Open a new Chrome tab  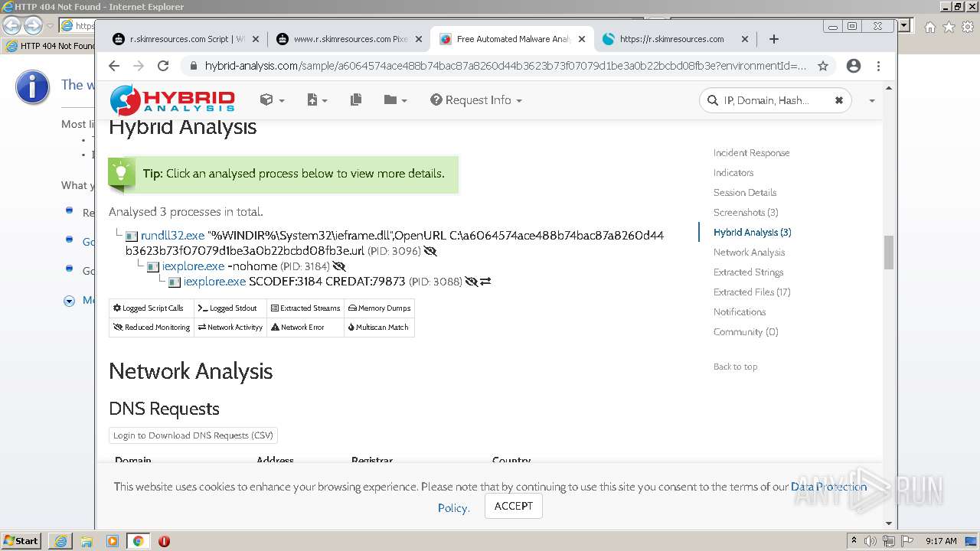point(774,39)
